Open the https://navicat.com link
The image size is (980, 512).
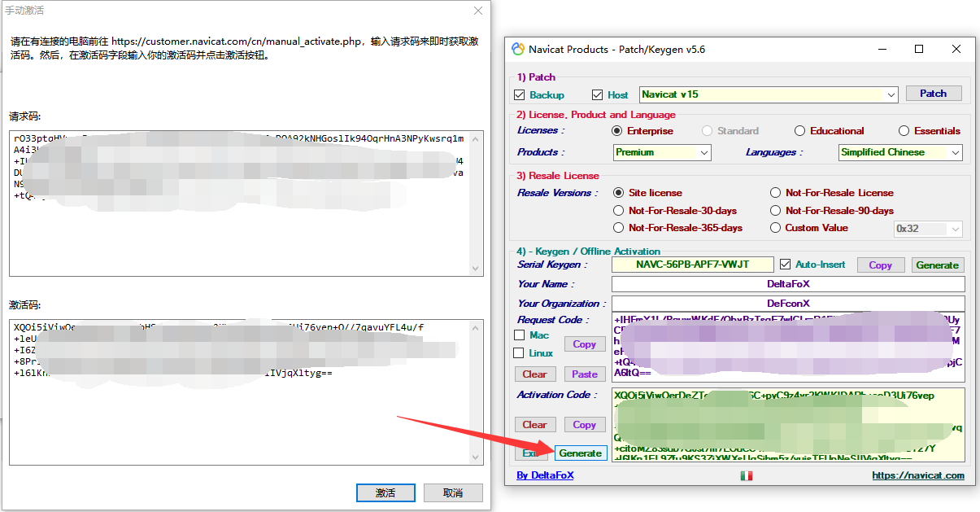[918, 475]
